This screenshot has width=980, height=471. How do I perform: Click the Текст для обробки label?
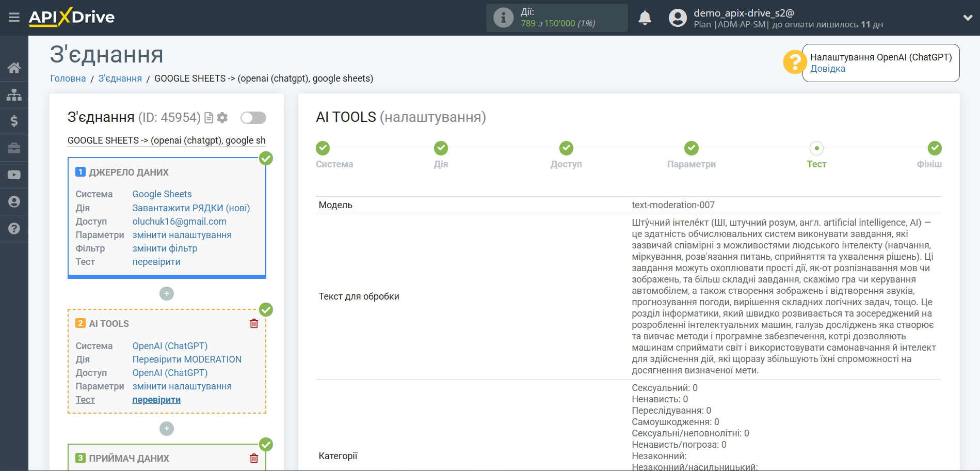359,296
